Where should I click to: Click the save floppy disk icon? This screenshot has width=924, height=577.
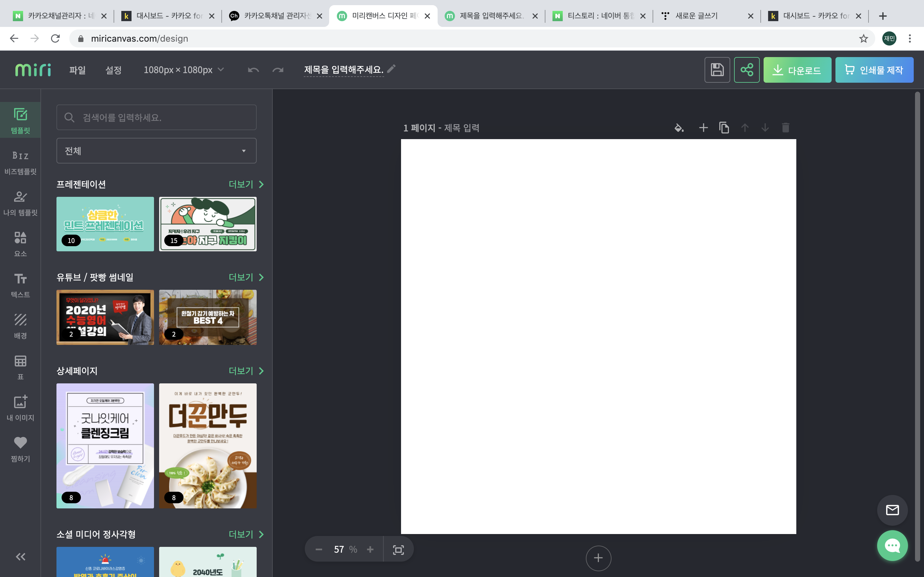(717, 70)
